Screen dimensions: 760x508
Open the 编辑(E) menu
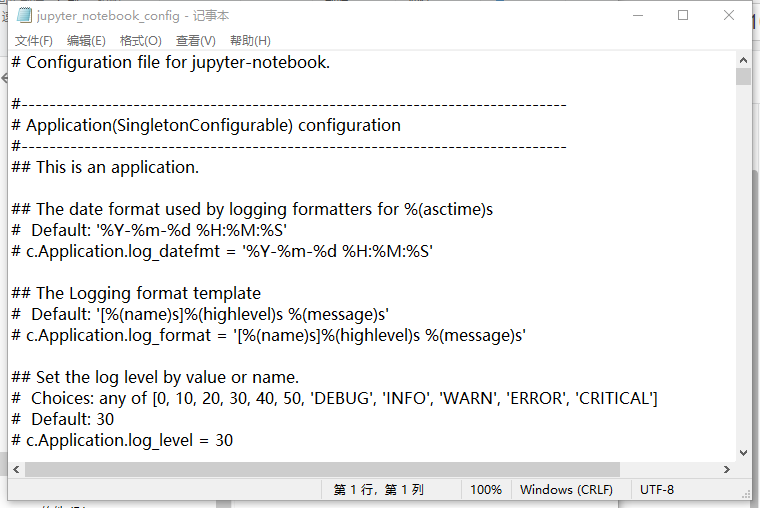86,41
